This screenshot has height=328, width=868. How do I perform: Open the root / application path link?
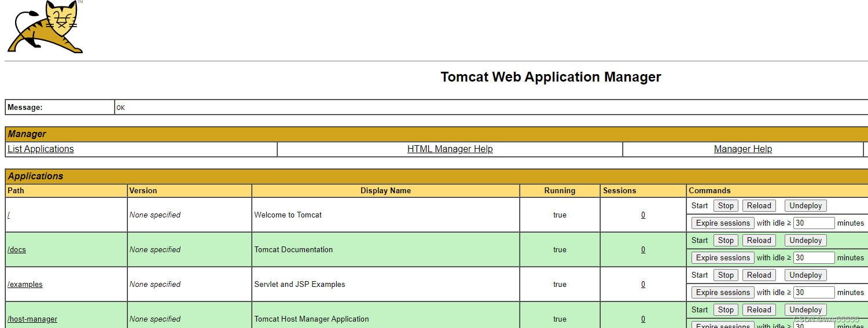click(9, 215)
